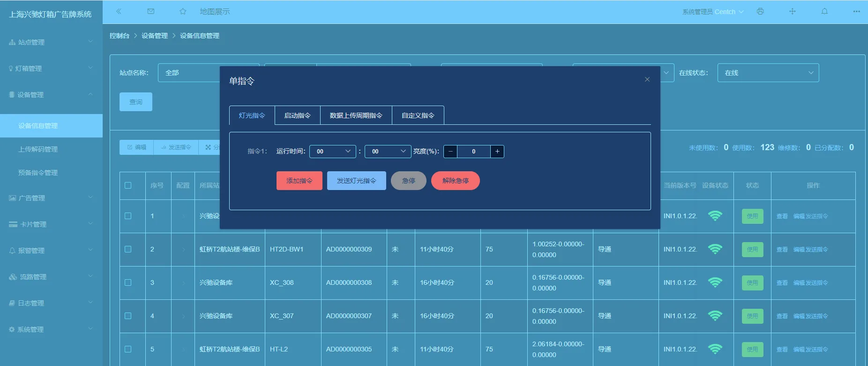Open the run-time hour dropdown
868x366 pixels.
click(x=333, y=151)
